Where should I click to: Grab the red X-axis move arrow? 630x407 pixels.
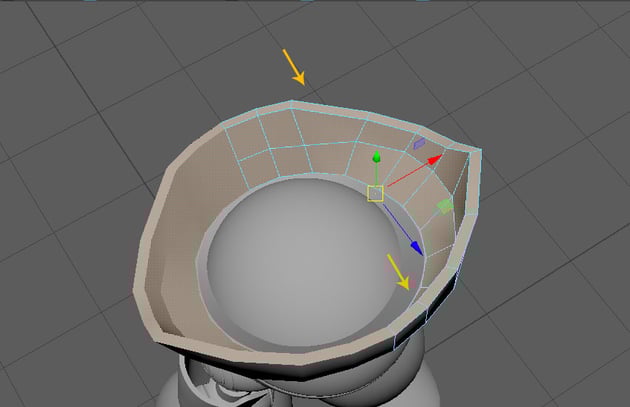[x=435, y=160]
